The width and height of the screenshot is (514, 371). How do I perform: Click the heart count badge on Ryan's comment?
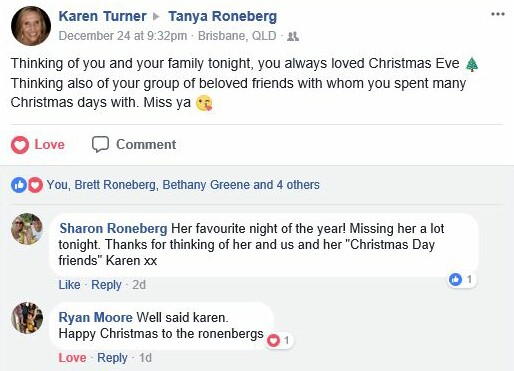coord(279,340)
